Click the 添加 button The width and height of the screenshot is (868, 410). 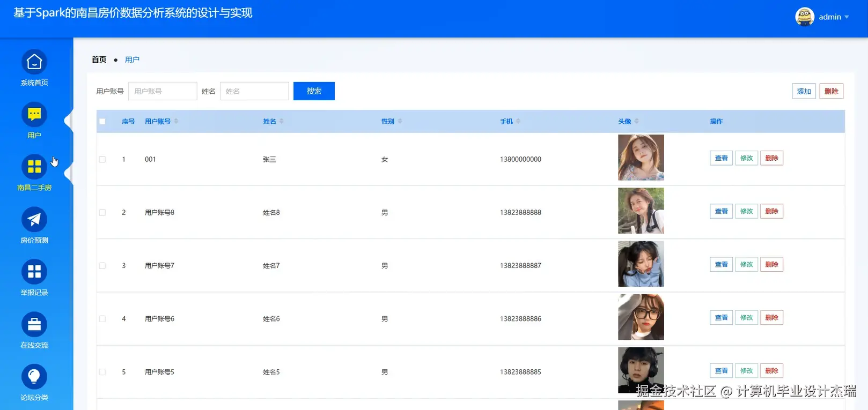click(x=804, y=91)
